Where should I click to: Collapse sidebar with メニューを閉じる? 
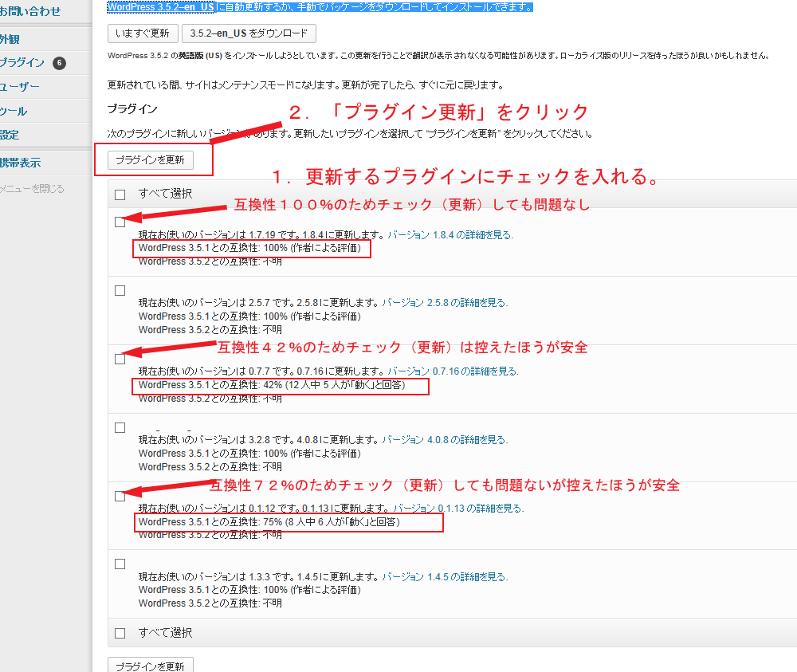tap(32, 189)
